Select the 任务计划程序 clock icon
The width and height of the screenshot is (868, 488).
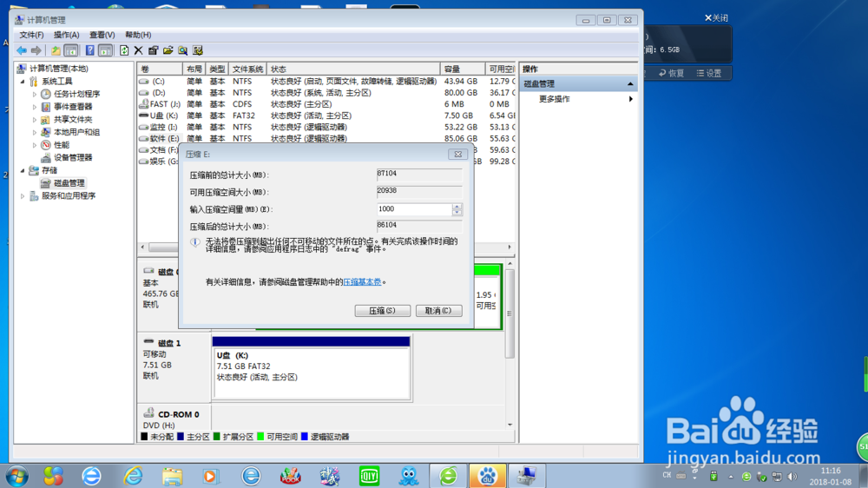[46, 94]
